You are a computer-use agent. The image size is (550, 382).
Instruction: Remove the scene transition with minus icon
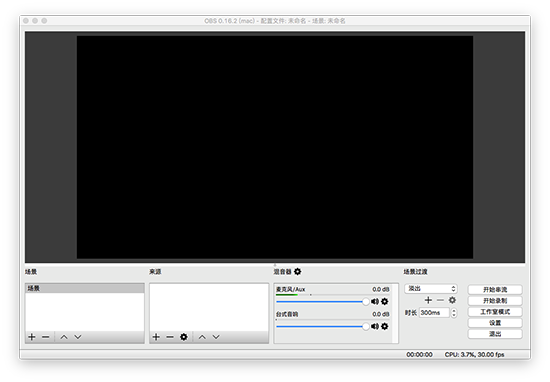point(440,300)
